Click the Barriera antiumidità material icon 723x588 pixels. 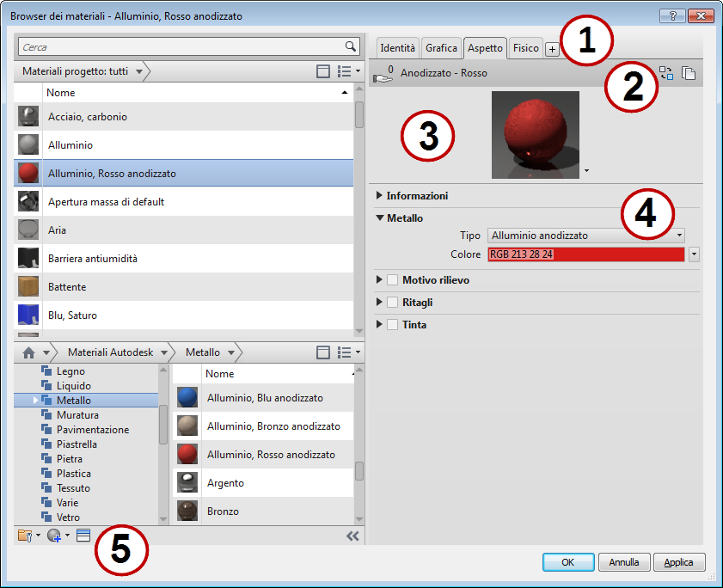[28, 258]
